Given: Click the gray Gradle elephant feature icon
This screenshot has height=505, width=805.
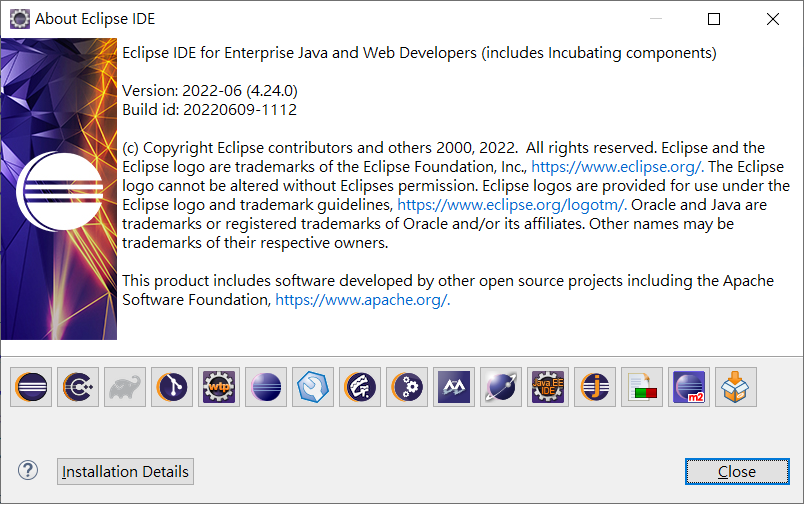Looking at the screenshot, I should click(x=125, y=387).
